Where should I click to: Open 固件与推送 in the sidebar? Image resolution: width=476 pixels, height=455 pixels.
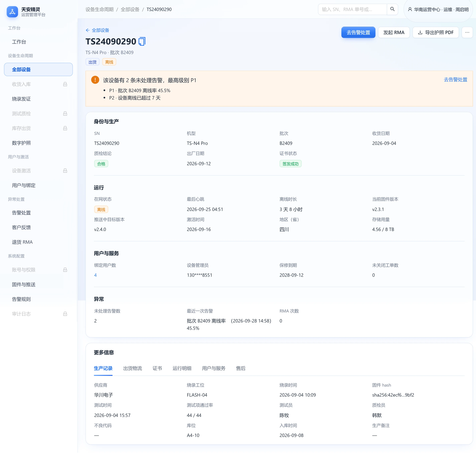click(x=38, y=284)
